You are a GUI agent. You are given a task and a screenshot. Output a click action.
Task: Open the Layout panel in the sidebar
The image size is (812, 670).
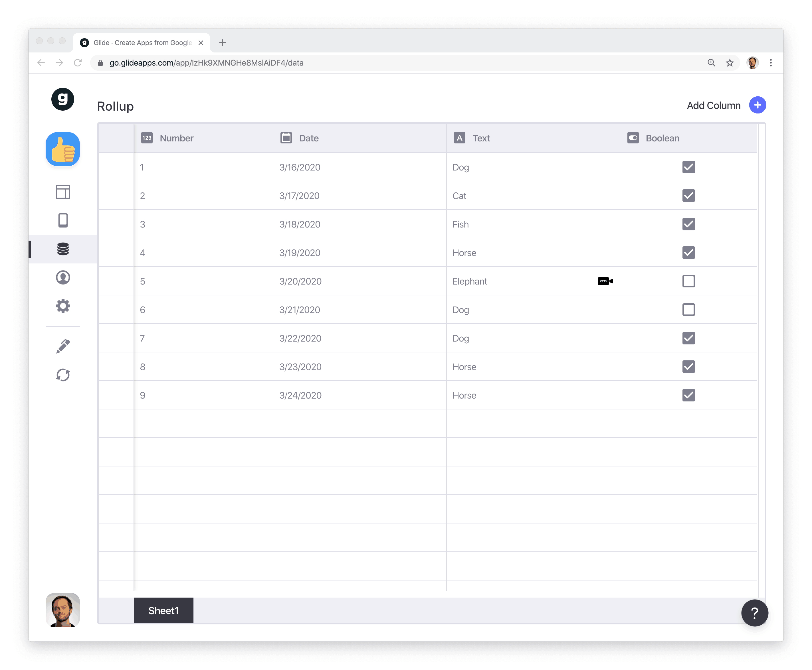pyautogui.click(x=62, y=192)
